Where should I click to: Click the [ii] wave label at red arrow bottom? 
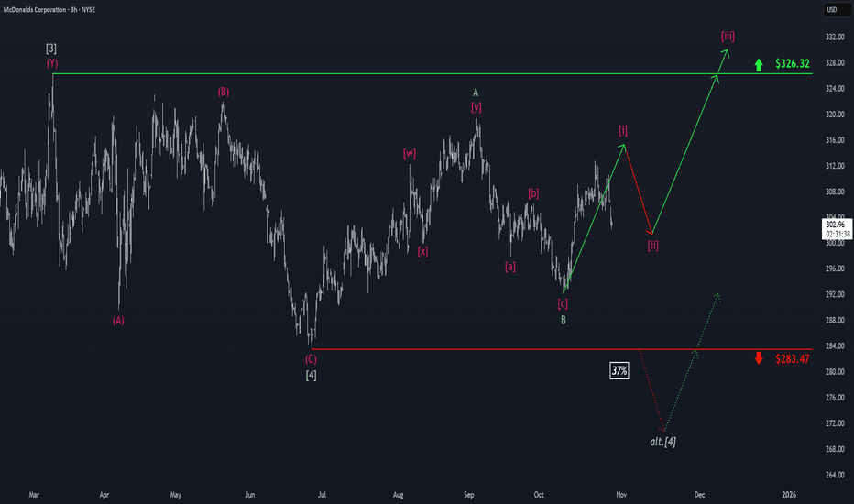653,245
